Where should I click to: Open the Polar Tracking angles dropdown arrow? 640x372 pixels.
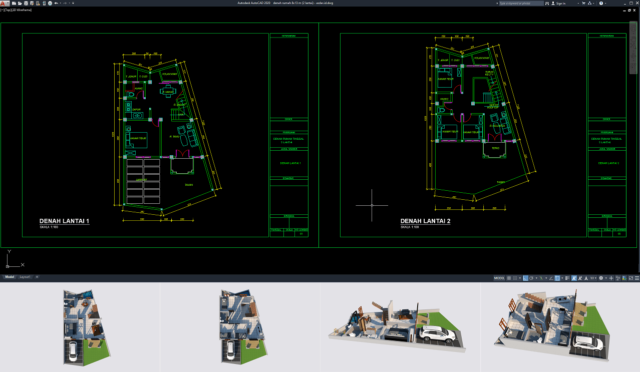point(536,278)
